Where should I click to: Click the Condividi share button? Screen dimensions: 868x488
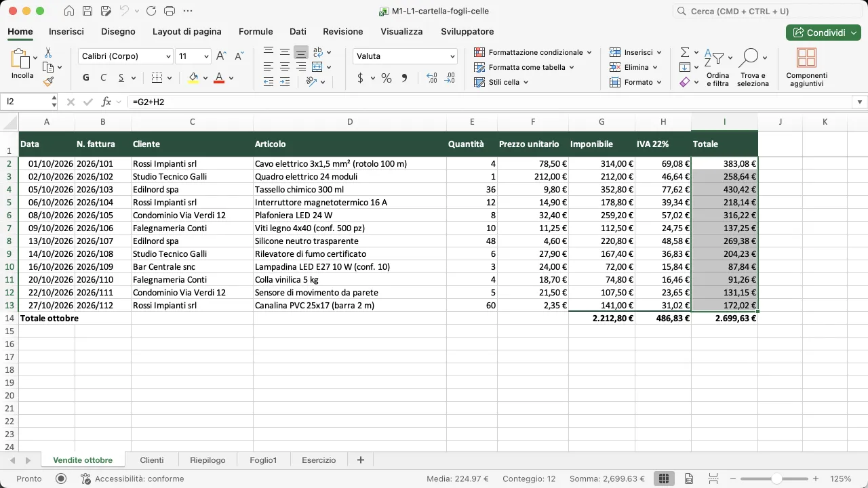click(823, 33)
